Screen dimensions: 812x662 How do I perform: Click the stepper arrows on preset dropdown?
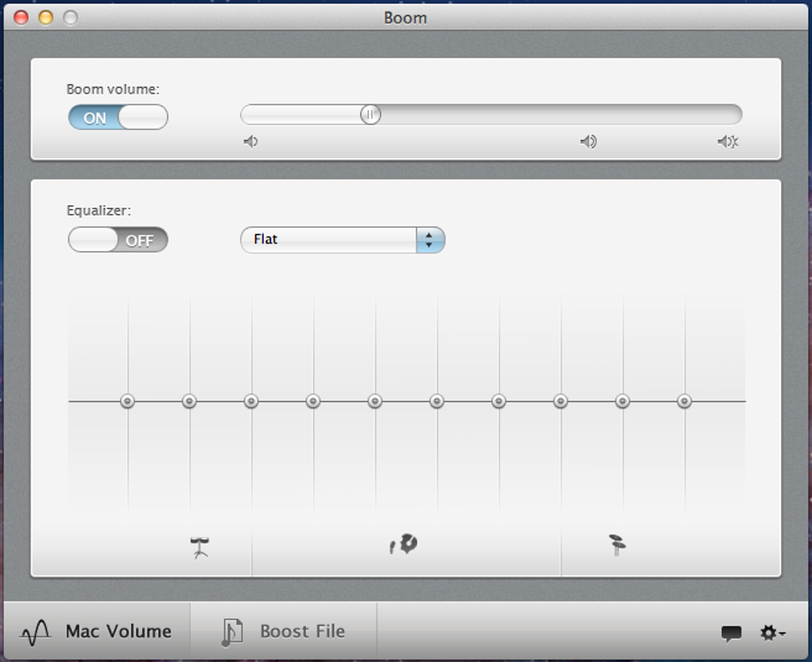pyautogui.click(x=430, y=239)
